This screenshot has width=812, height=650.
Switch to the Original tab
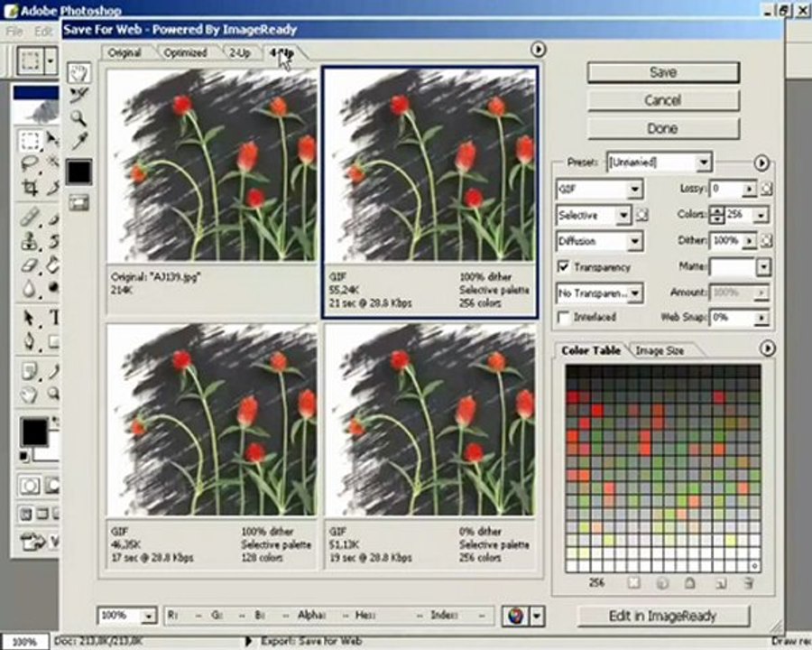(125, 52)
